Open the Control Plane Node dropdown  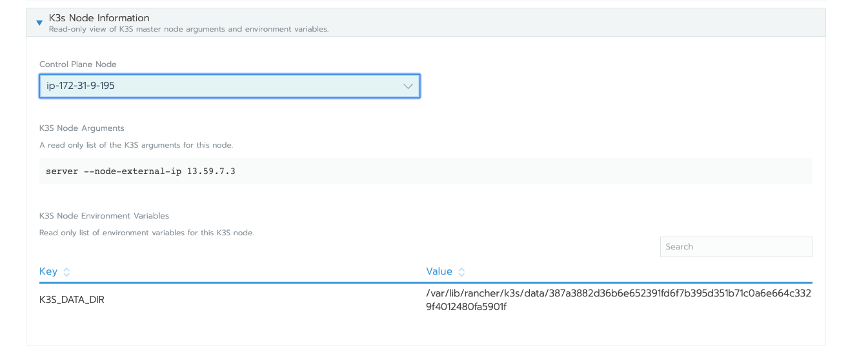coord(230,86)
